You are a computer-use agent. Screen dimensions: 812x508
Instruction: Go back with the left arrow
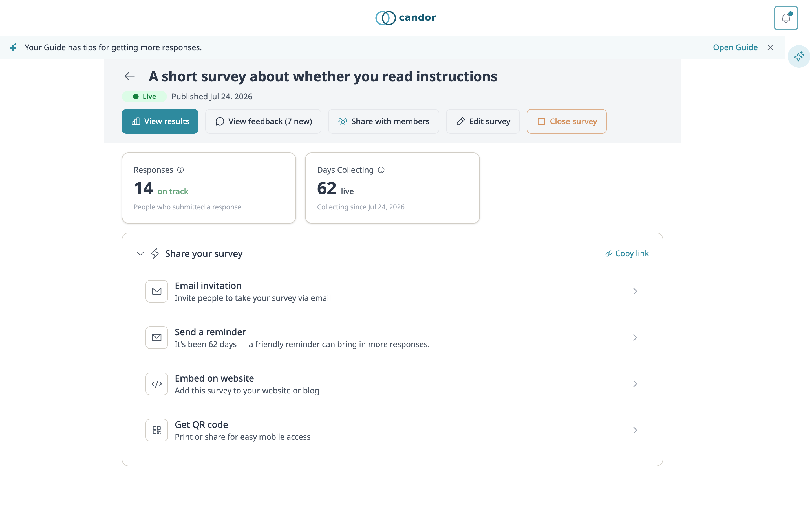(129, 76)
